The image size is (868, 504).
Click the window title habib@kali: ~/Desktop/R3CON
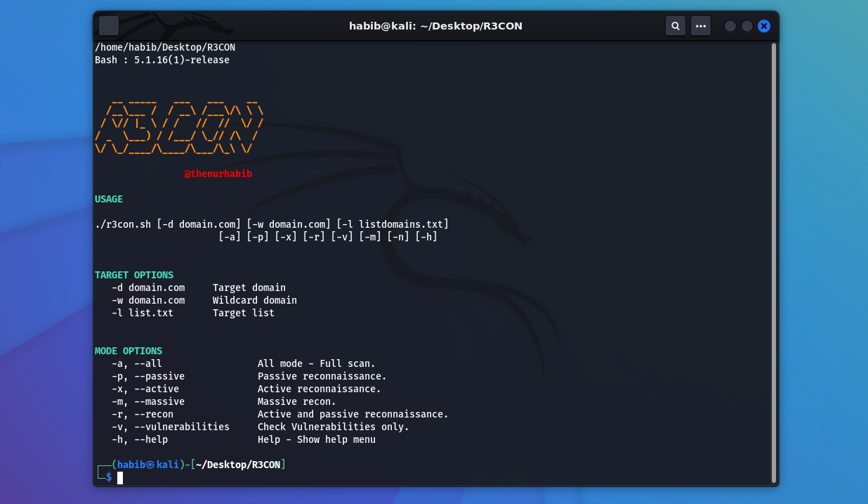(435, 26)
